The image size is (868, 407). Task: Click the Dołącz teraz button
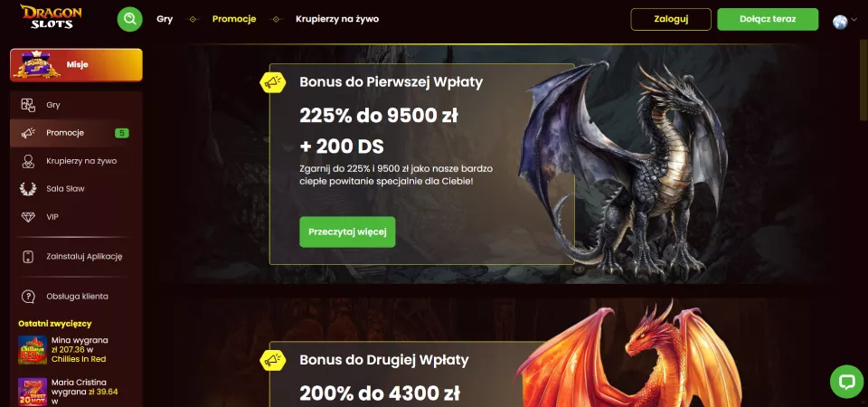768,19
